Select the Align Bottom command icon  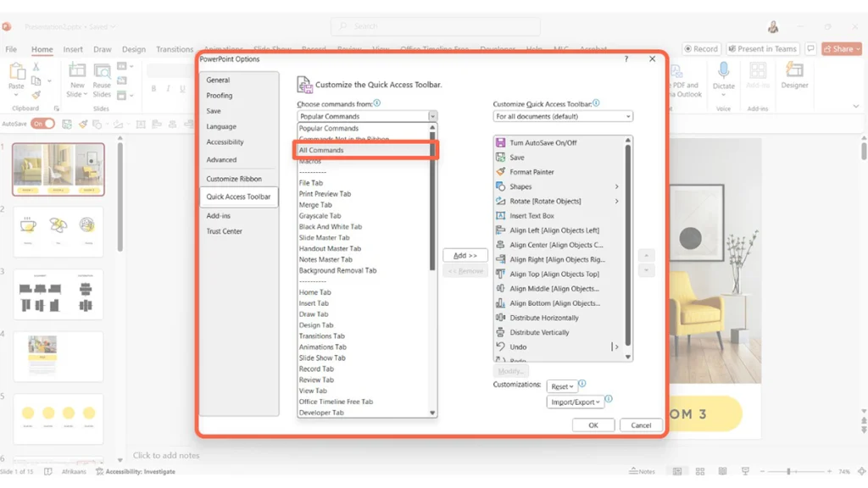pyautogui.click(x=500, y=303)
